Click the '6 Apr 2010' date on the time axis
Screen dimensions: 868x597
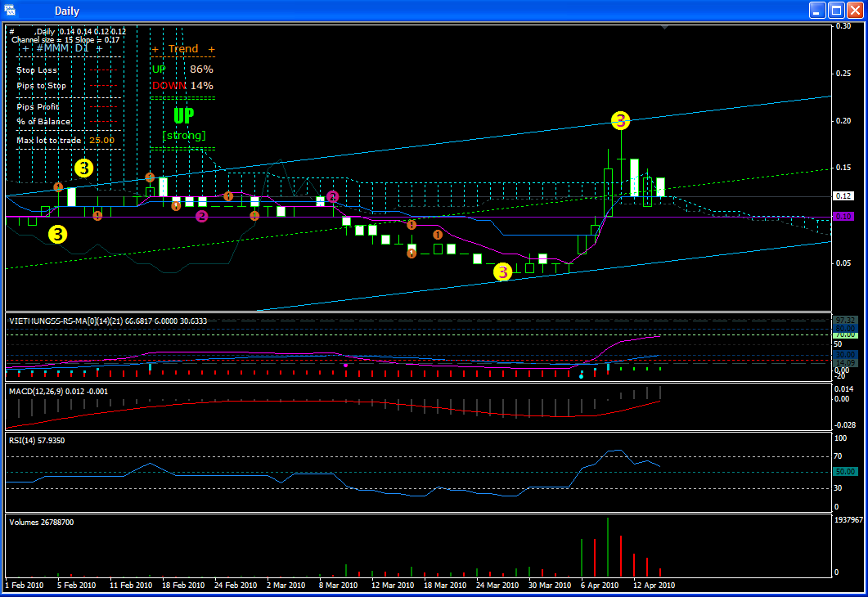tap(600, 586)
